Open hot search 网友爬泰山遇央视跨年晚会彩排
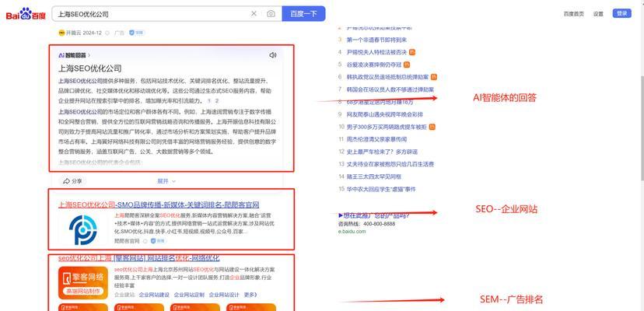 coord(385,114)
